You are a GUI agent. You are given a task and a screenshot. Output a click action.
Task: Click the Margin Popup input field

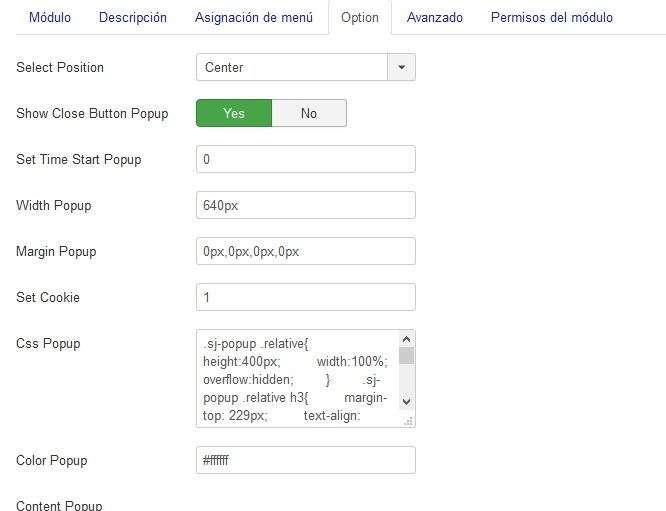coord(306,251)
